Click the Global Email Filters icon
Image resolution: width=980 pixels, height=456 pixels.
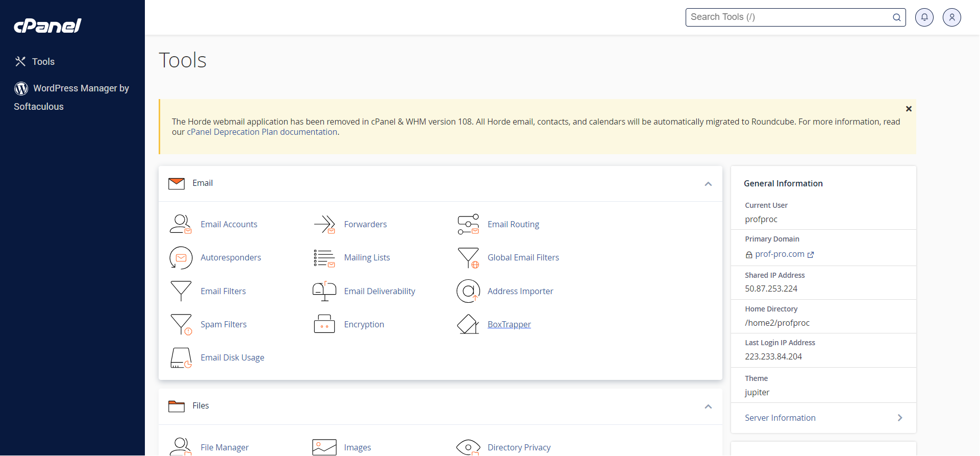[468, 258]
